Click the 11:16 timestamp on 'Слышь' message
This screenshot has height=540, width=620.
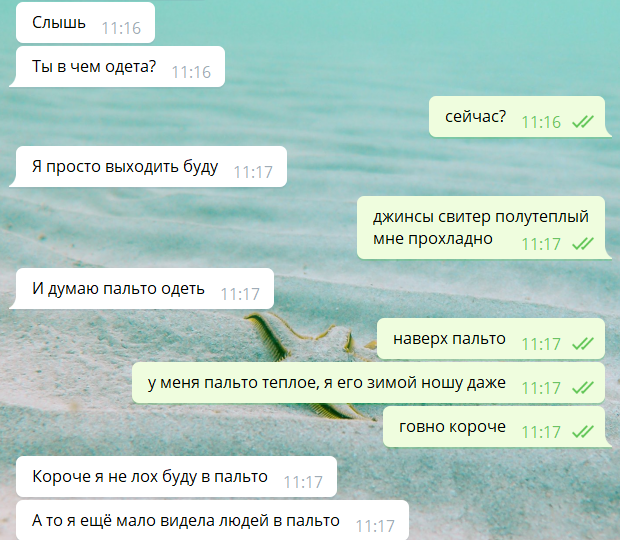tap(121, 28)
